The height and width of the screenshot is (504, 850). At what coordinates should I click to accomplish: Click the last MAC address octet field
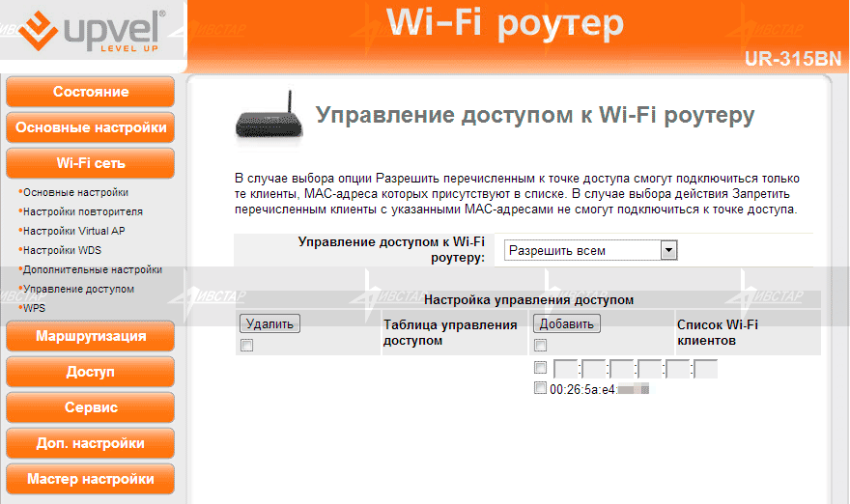(x=705, y=368)
